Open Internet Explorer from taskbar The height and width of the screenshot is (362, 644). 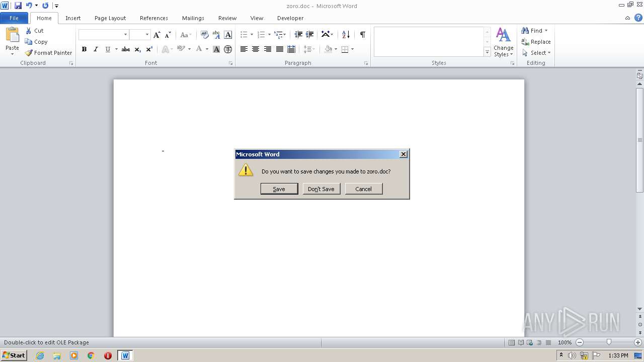(x=40, y=355)
